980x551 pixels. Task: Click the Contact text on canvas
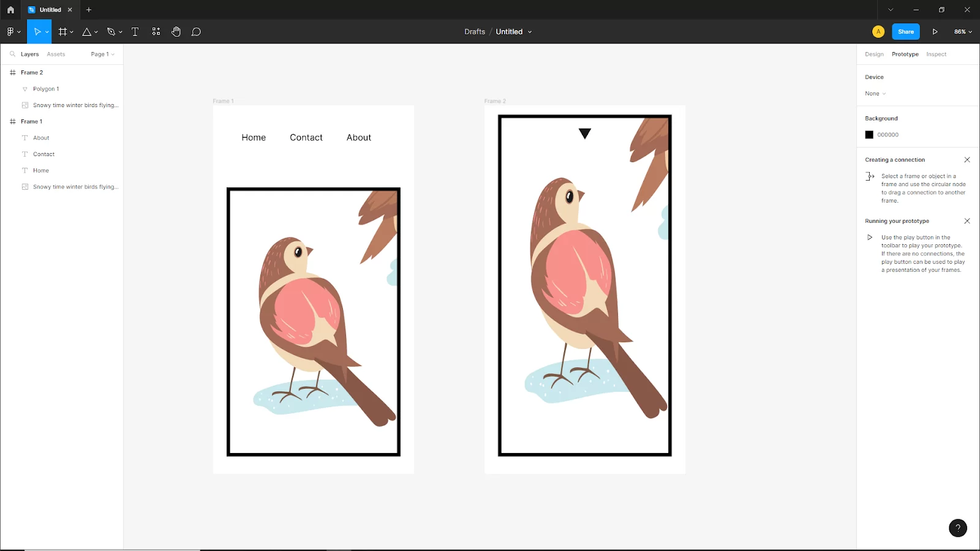click(x=306, y=138)
